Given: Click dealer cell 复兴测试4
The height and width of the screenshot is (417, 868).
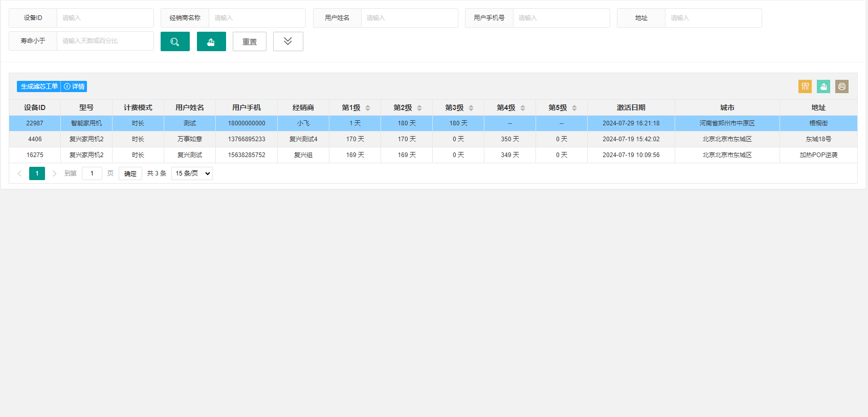Looking at the screenshot, I should 303,139.
